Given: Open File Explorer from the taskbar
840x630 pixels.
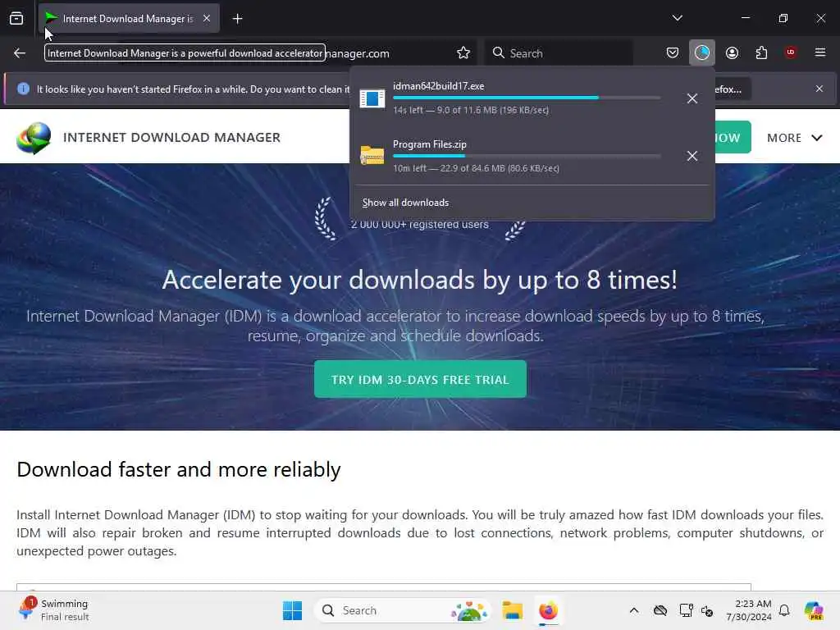Looking at the screenshot, I should pyautogui.click(x=512, y=610).
